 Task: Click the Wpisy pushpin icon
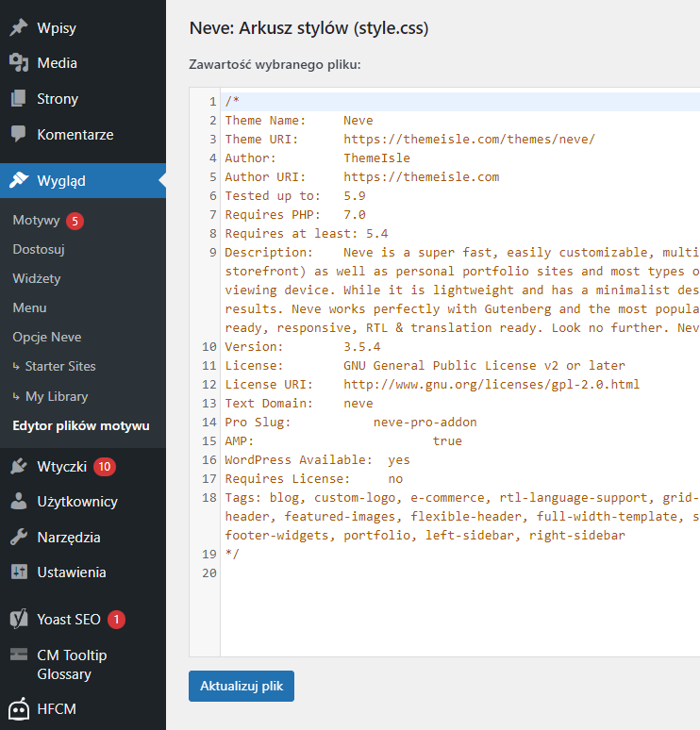point(19,27)
